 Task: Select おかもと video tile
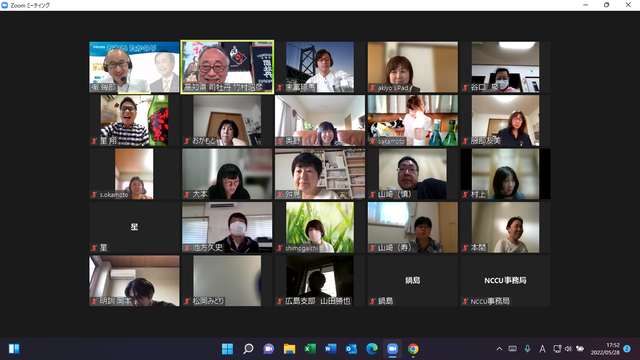click(x=227, y=120)
